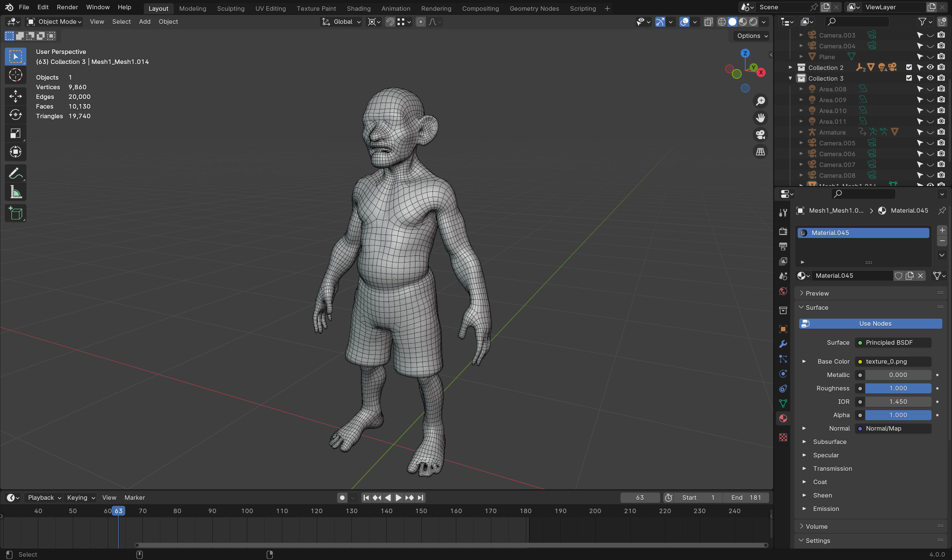952x560 pixels.
Task: Open the Object properties tab
Action: click(783, 329)
